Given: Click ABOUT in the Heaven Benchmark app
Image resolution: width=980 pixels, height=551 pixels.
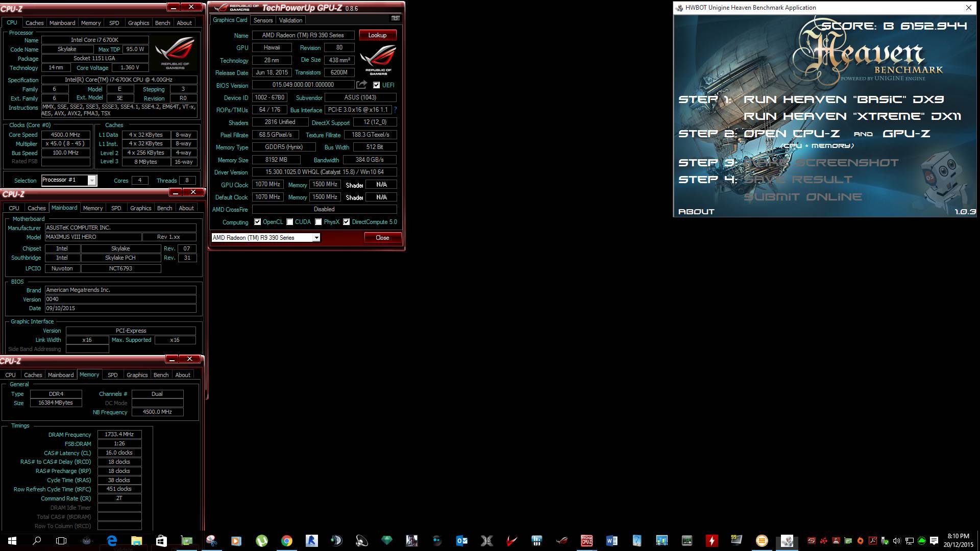Looking at the screenshot, I should (696, 212).
